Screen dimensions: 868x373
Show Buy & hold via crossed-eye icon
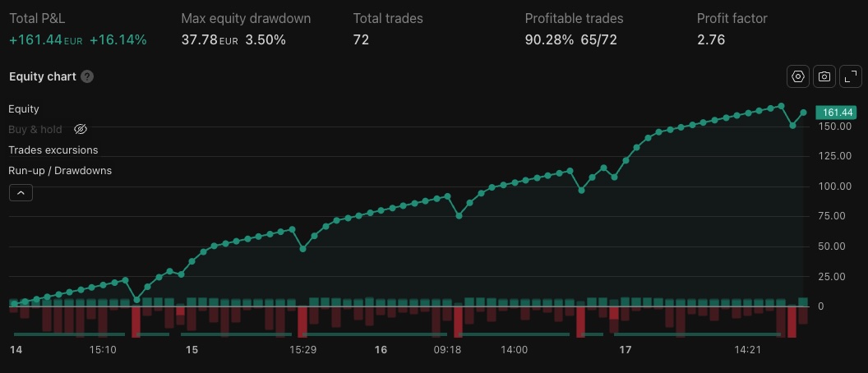tap(80, 129)
